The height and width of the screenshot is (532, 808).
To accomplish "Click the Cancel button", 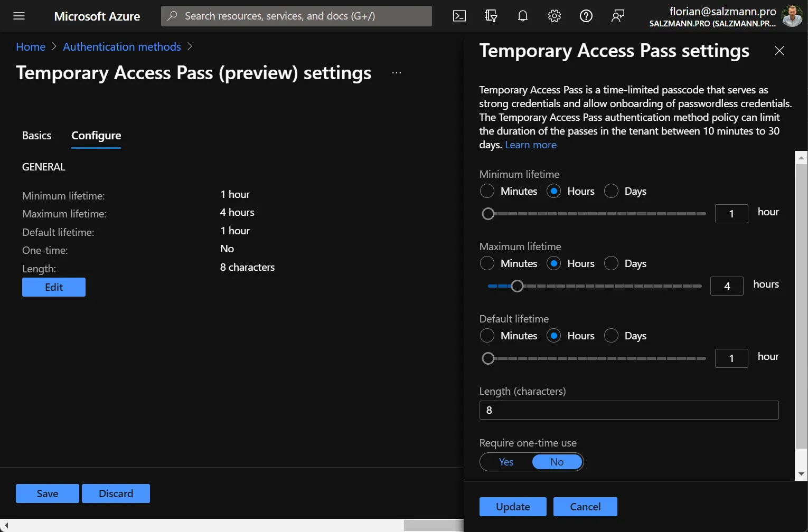I will coord(585,507).
